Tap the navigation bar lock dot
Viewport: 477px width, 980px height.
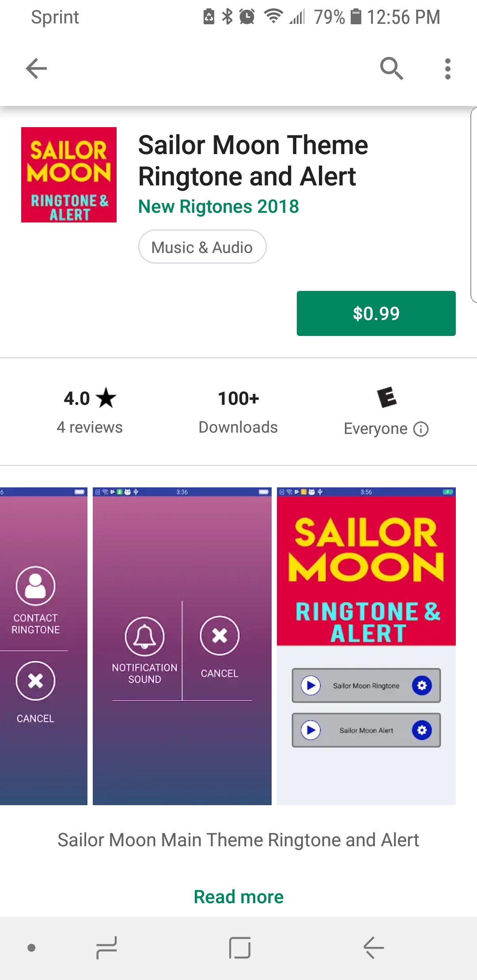(31, 948)
